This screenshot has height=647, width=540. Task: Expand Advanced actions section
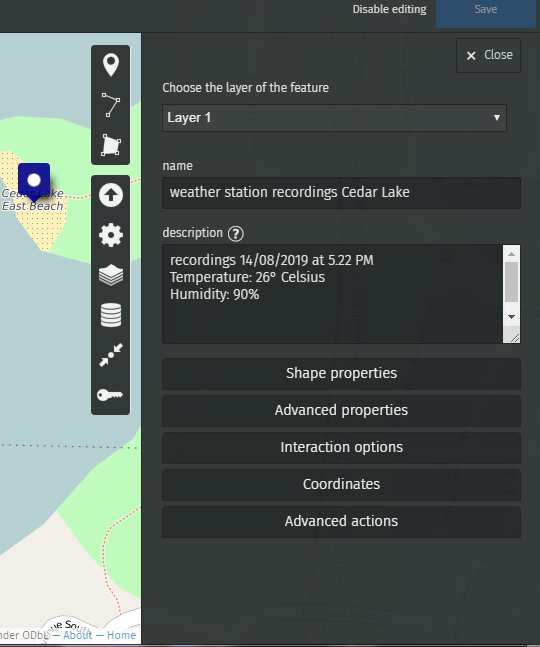click(341, 522)
